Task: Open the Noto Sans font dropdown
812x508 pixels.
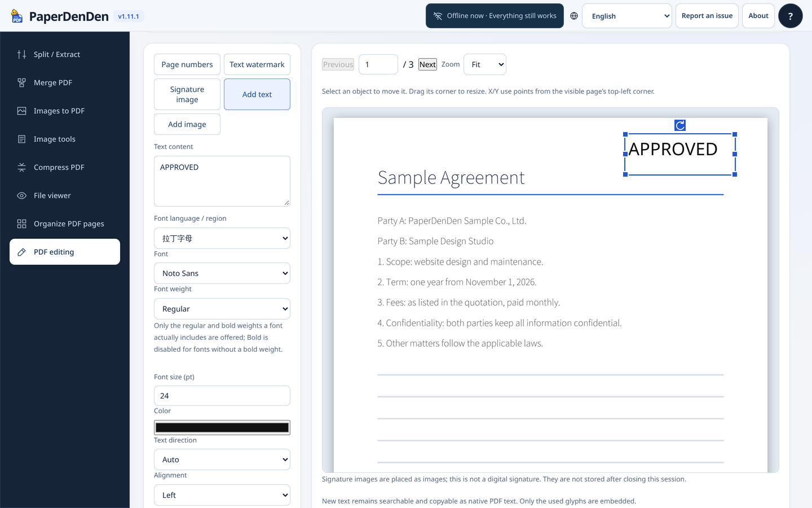Action: [x=222, y=273]
